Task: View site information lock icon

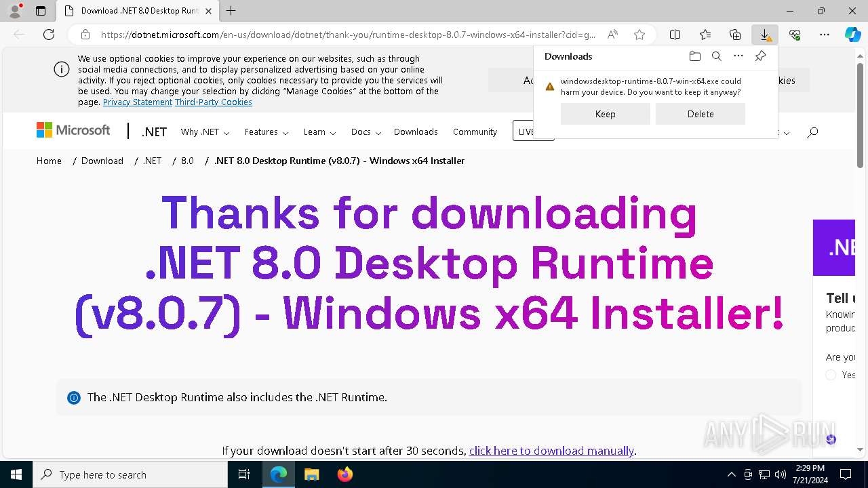Action: tap(85, 35)
